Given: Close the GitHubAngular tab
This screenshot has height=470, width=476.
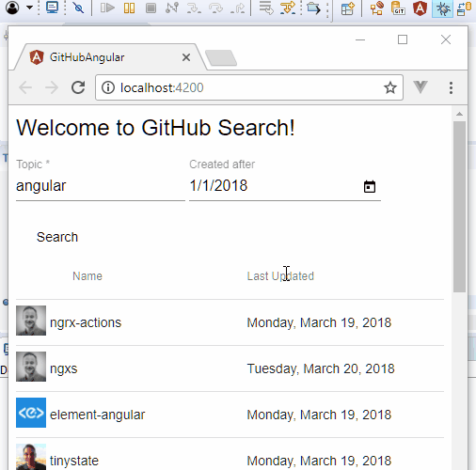Looking at the screenshot, I should coord(186,57).
